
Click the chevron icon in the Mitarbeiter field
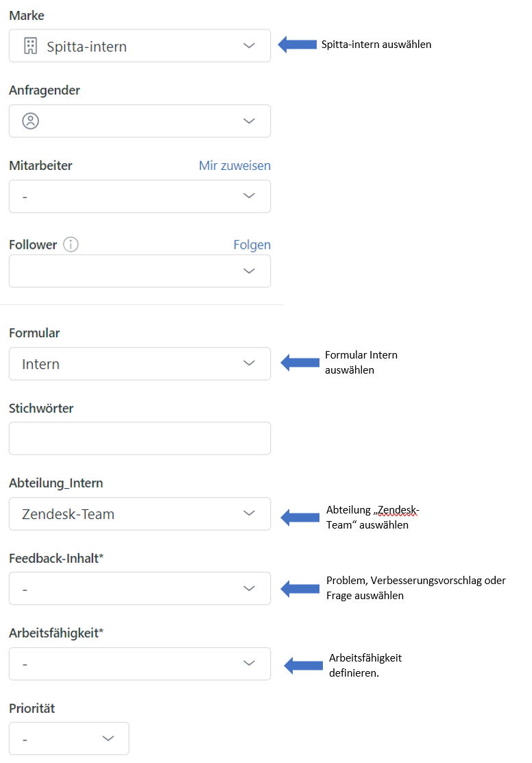249,196
